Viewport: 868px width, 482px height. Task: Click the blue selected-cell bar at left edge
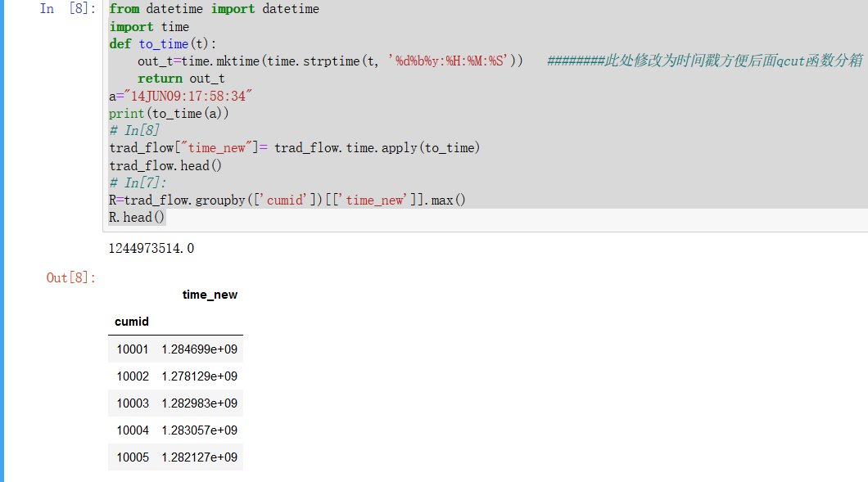pos(2,241)
